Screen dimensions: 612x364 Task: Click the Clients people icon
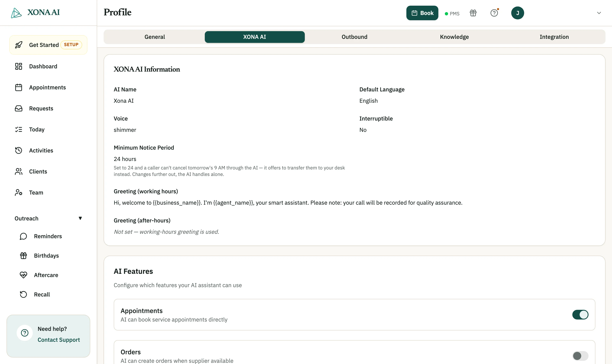click(19, 171)
